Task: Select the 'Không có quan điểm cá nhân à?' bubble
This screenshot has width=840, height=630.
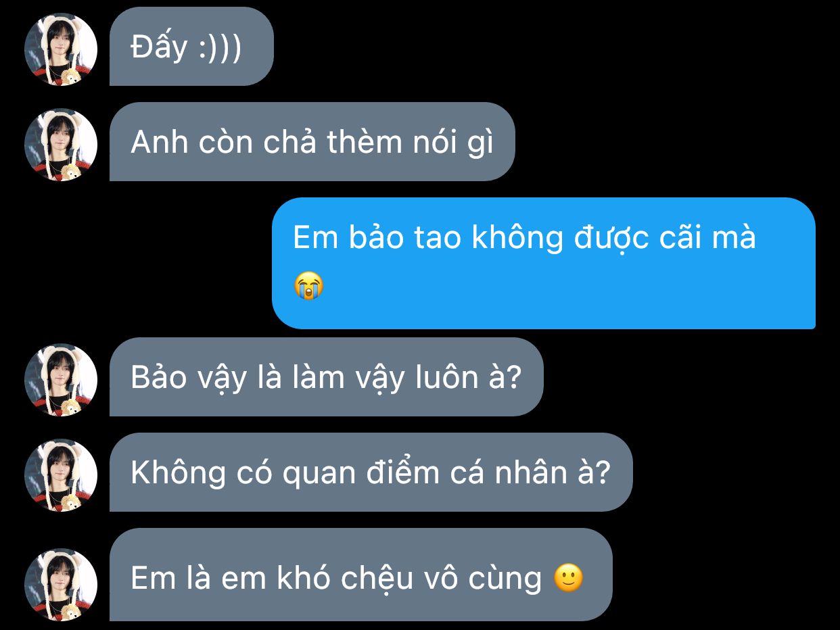Action: (371, 472)
